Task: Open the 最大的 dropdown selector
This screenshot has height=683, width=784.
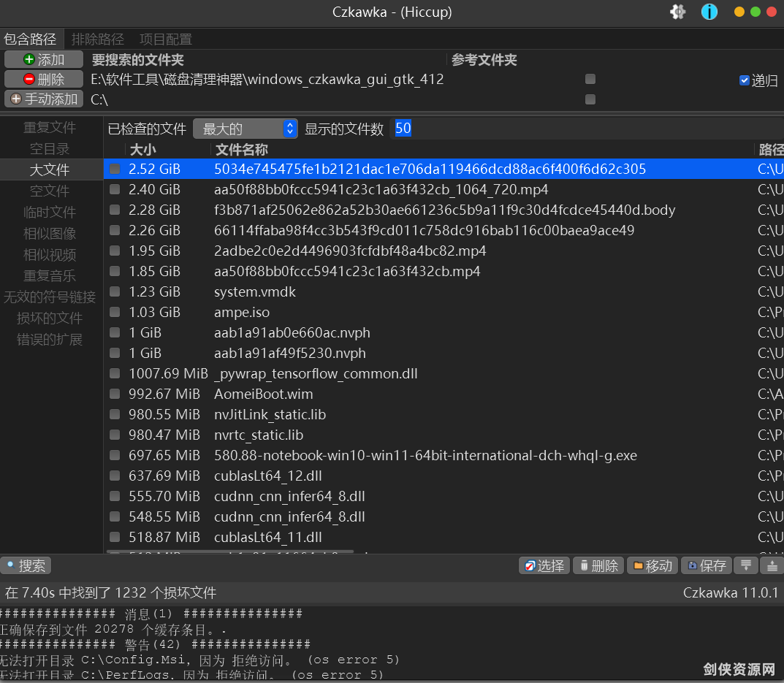Action: click(x=246, y=129)
